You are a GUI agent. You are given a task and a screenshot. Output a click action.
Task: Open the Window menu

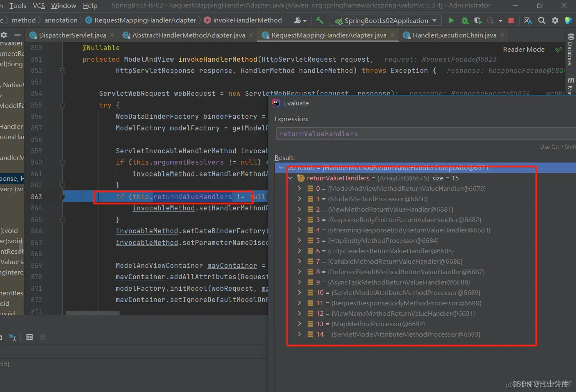click(x=63, y=5)
